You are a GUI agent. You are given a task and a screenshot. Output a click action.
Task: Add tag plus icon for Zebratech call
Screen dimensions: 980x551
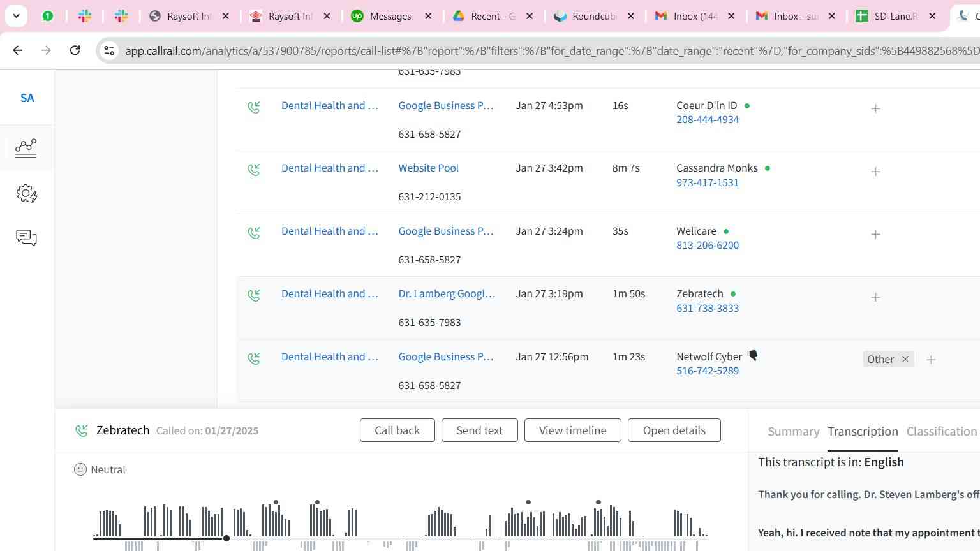(875, 297)
